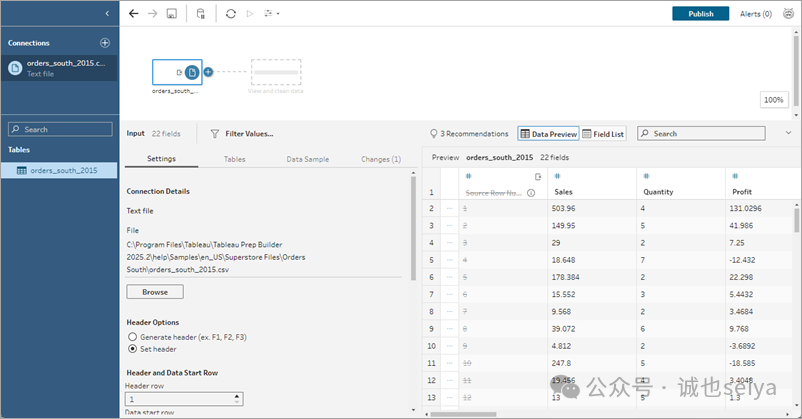Publish the flow
Image resolution: width=802 pixels, height=419 pixels.
tap(700, 14)
